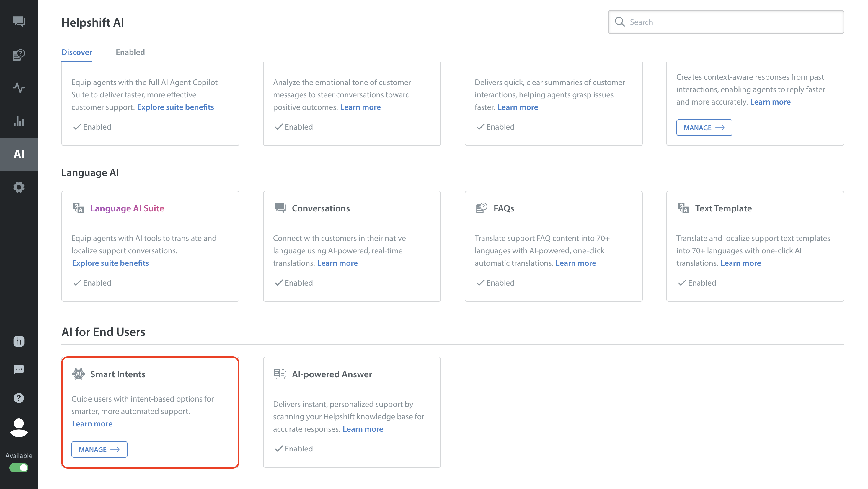Open the activity pulse sidebar icon
Screen dimensions: 868x489
pyautogui.click(x=19, y=88)
